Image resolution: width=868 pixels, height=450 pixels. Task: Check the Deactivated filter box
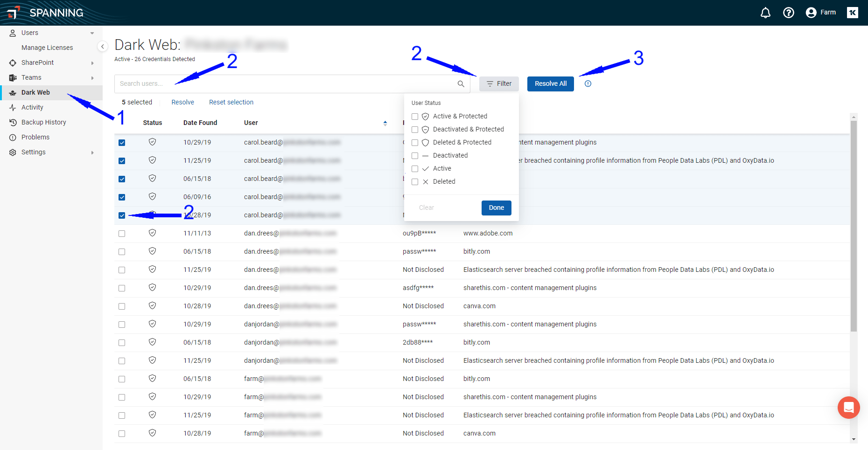pos(415,156)
